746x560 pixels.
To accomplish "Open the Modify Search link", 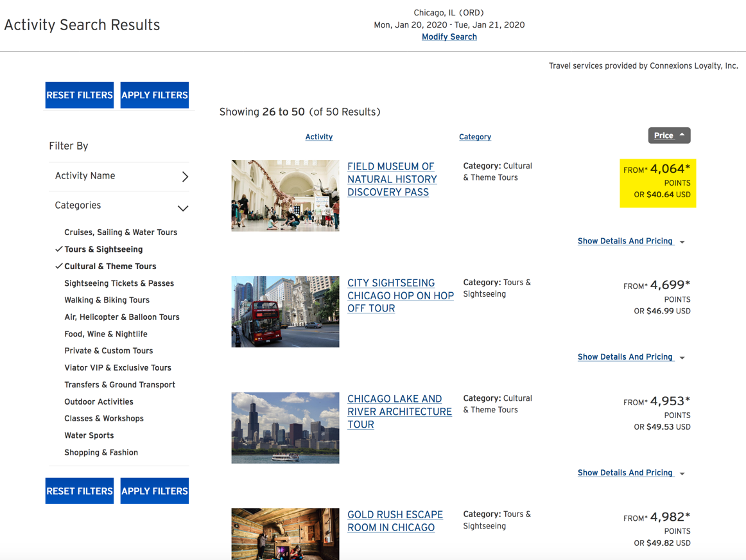I will (x=449, y=37).
